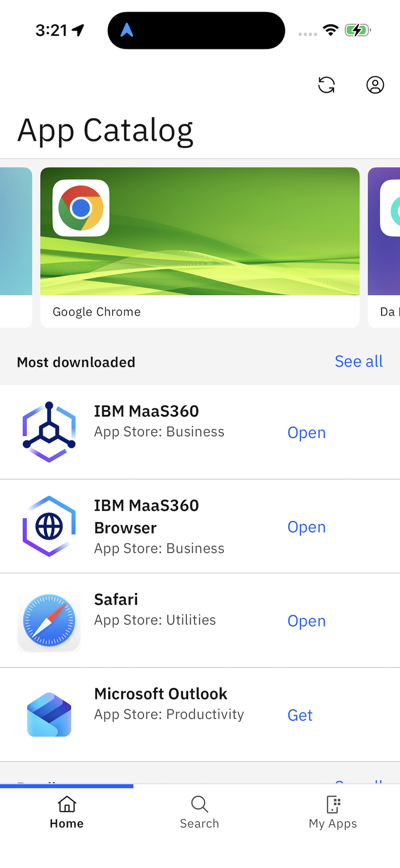Tap the Most downloaded section header

point(76,362)
